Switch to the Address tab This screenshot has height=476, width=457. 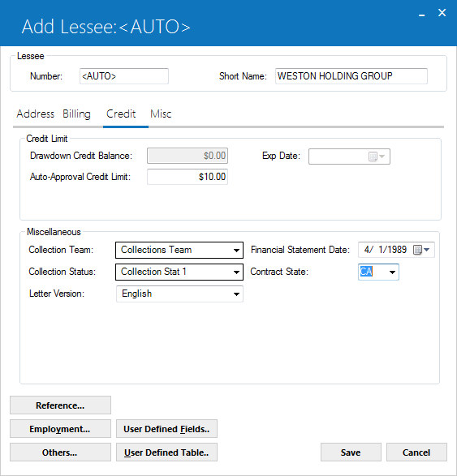click(x=35, y=114)
